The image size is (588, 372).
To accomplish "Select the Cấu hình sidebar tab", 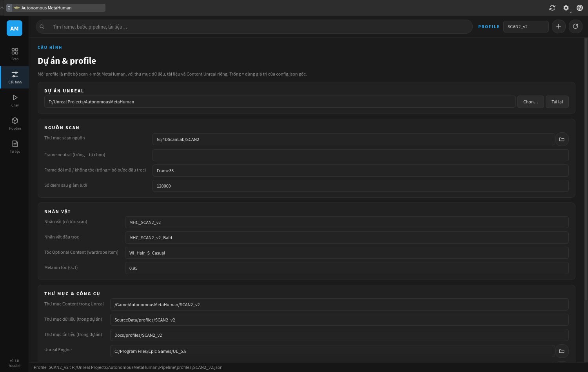I will 15,78.
